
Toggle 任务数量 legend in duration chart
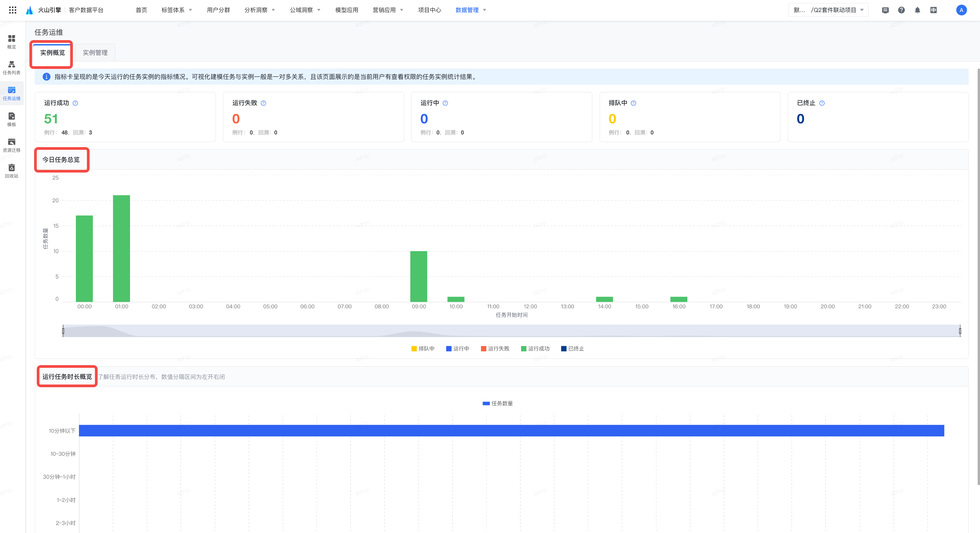(498, 404)
